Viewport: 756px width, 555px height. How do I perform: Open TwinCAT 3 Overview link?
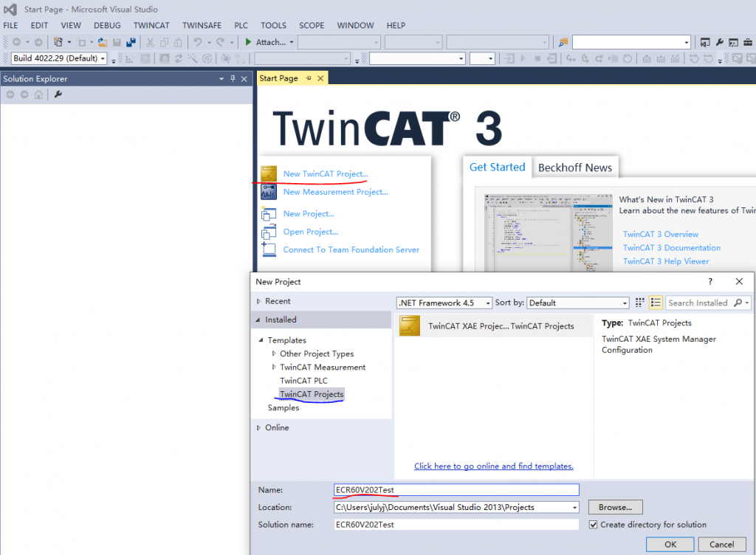pos(660,234)
